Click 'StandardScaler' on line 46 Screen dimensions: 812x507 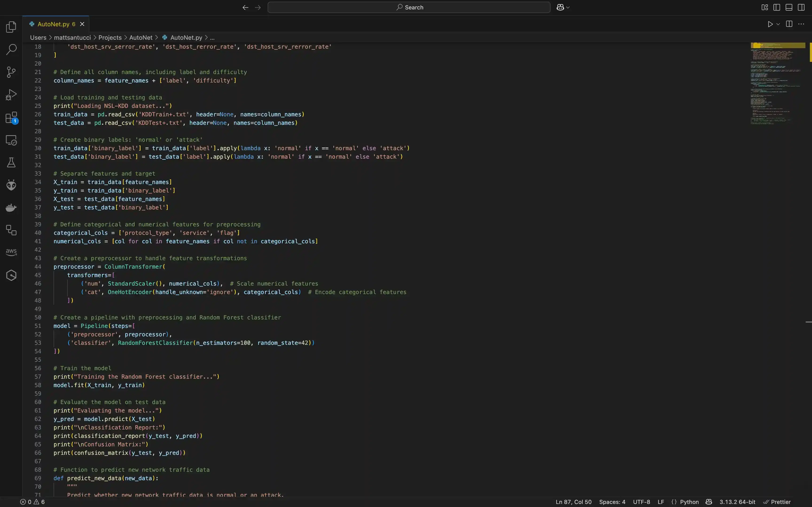[132, 284]
